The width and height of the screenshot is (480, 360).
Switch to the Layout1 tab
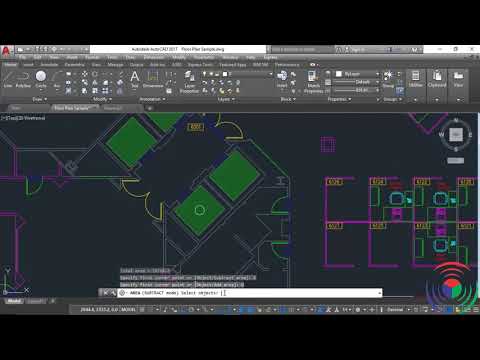coord(35,301)
